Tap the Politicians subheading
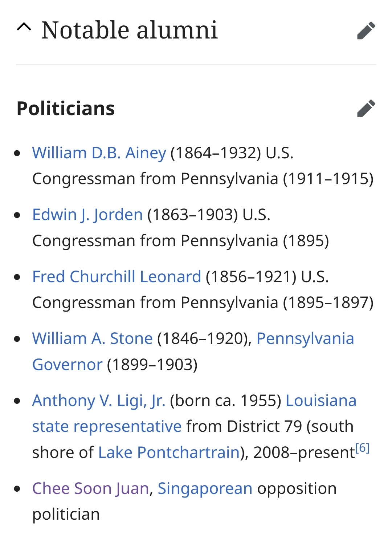This screenshot has width=392, height=540. coord(66,109)
